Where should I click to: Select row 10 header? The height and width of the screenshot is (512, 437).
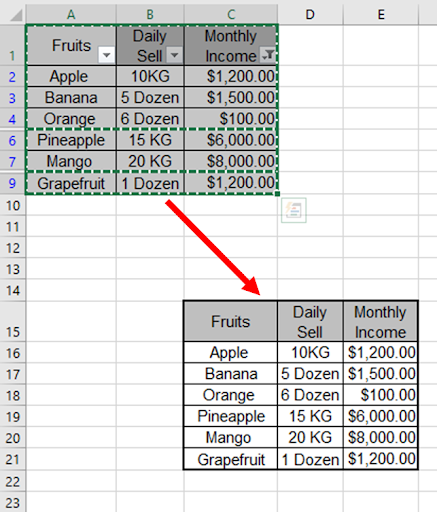click(x=12, y=205)
